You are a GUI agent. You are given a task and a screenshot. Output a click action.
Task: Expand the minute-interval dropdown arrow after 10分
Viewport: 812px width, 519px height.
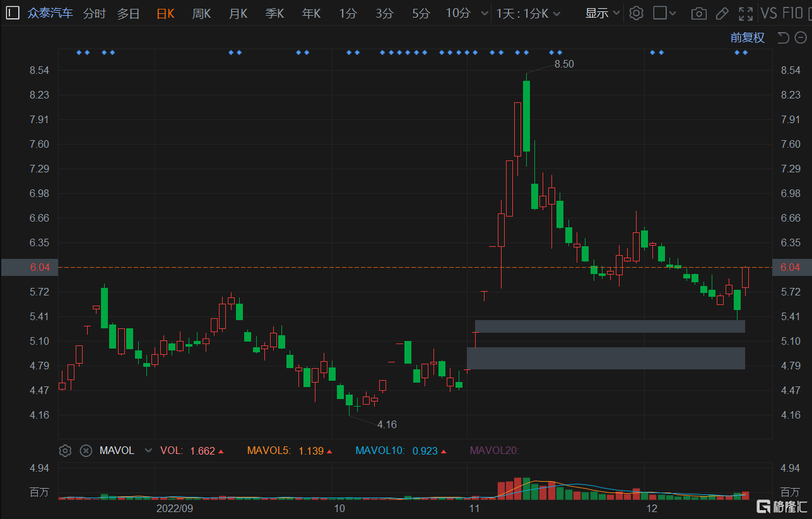(x=484, y=13)
